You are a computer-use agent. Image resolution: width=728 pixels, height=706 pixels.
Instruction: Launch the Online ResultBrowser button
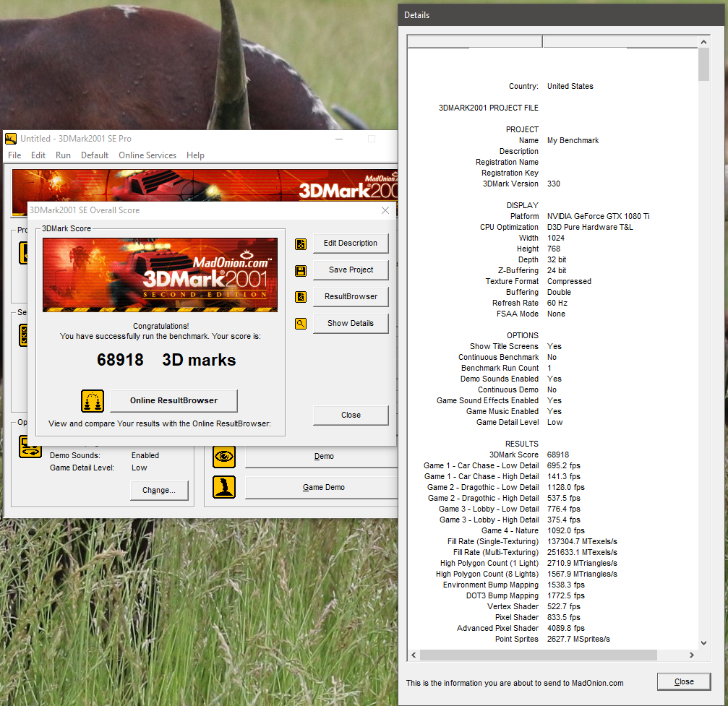coord(174,400)
